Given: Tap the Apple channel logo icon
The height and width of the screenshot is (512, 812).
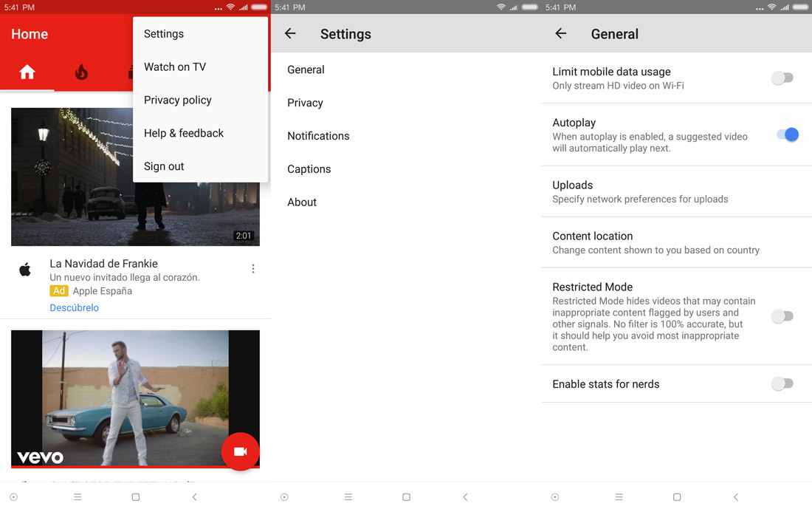Looking at the screenshot, I should (x=25, y=270).
